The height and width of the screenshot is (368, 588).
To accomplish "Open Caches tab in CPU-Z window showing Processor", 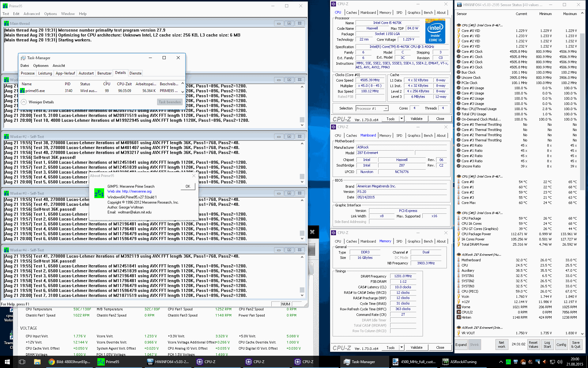I will point(351,13).
